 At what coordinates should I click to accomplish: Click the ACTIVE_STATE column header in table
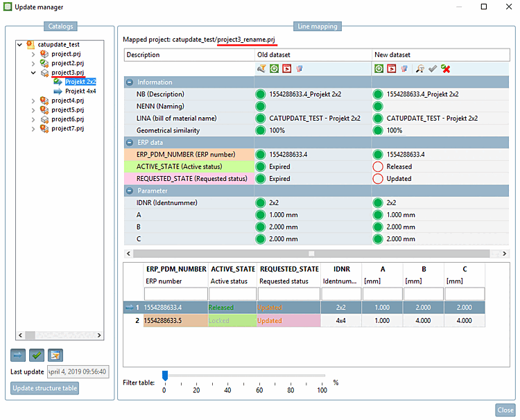[232, 269]
